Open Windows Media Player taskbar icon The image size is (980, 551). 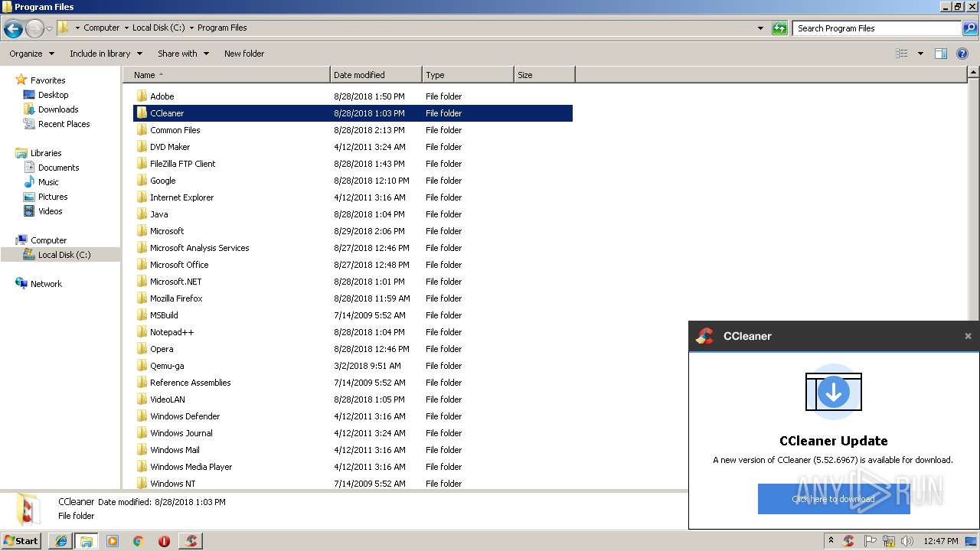113,541
